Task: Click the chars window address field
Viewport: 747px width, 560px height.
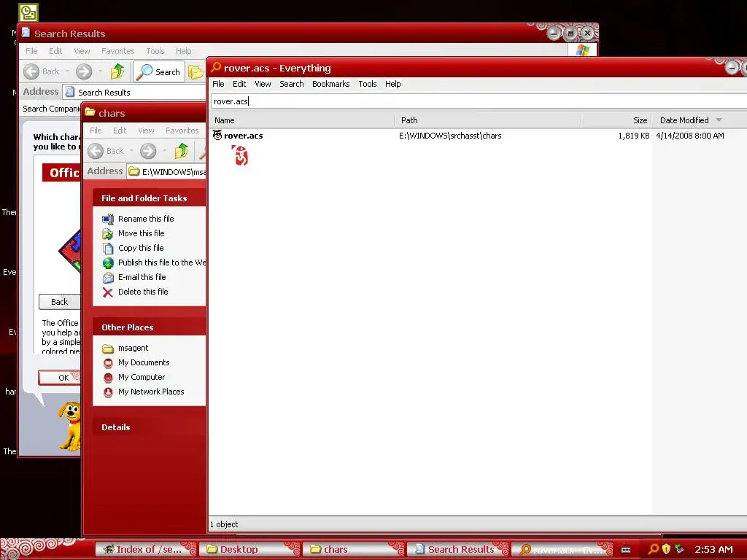Action: tap(167, 172)
